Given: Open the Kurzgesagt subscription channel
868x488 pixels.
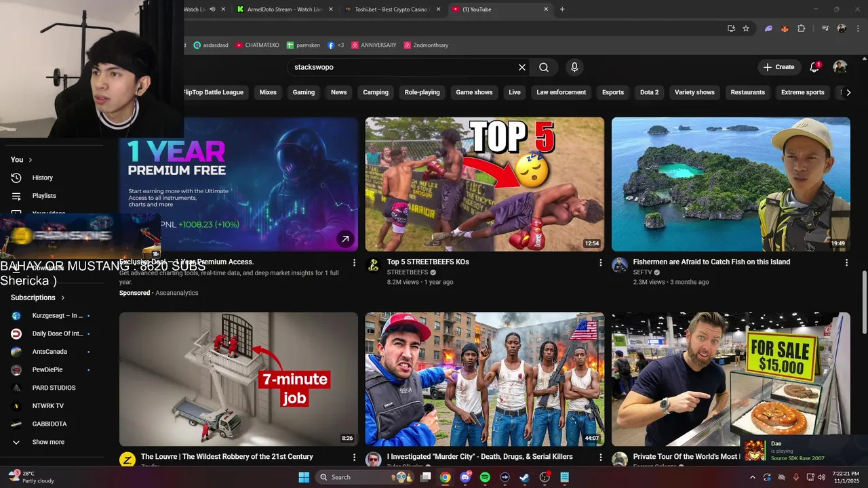Looking at the screenshot, I should pos(56,316).
